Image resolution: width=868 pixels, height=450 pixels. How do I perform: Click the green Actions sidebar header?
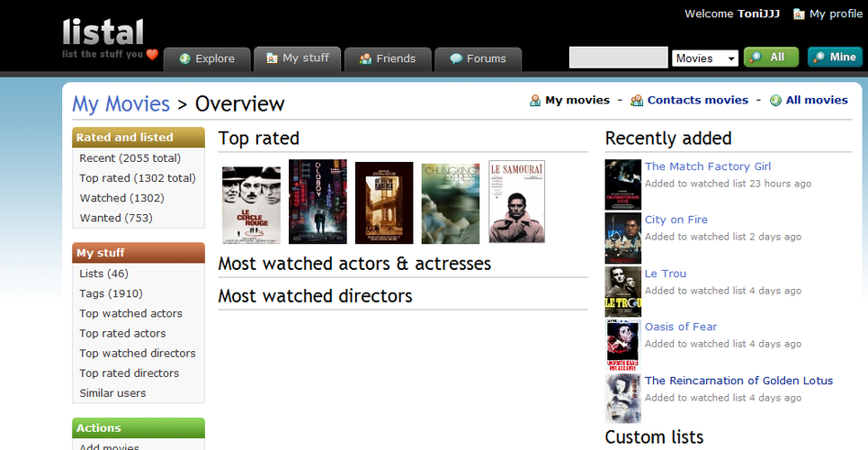pos(139,427)
